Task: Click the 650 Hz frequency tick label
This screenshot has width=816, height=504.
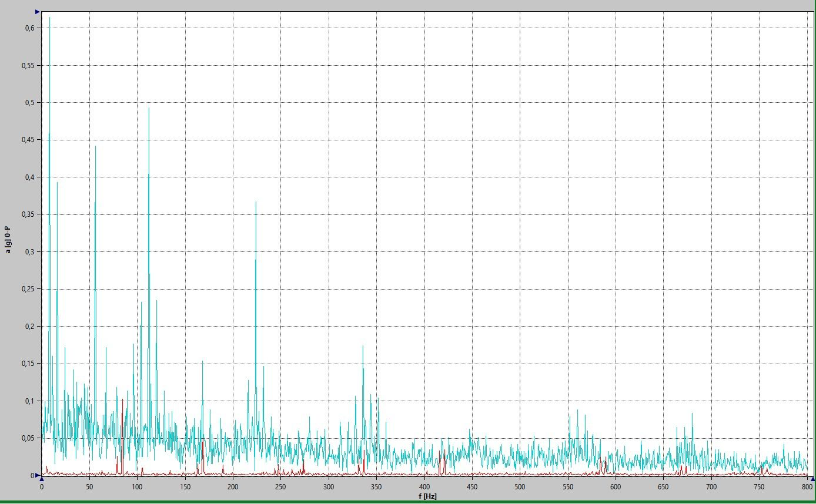Action: click(664, 487)
